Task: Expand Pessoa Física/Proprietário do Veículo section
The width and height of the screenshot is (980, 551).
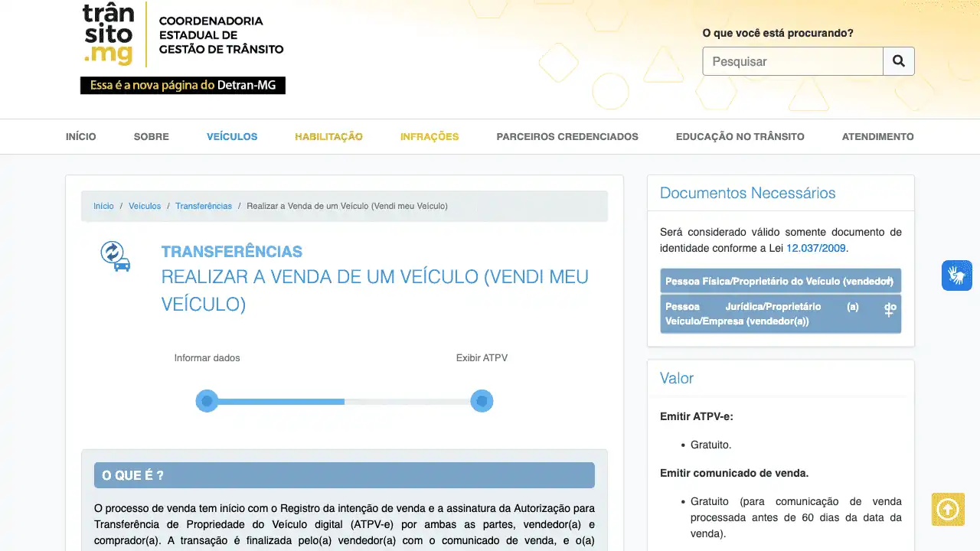Action: (x=780, y=281)
